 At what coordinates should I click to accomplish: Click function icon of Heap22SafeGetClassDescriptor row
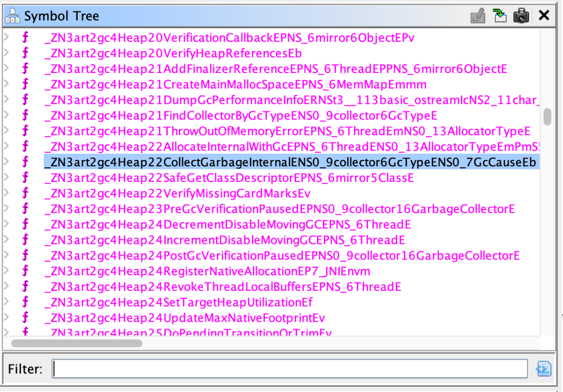click(25, 177)
